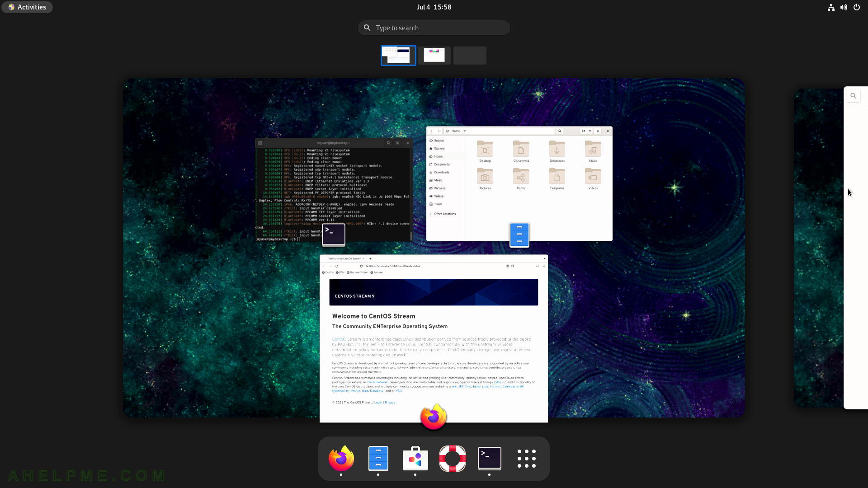Open Music folder icon in Files window

(x=593, y=151)
